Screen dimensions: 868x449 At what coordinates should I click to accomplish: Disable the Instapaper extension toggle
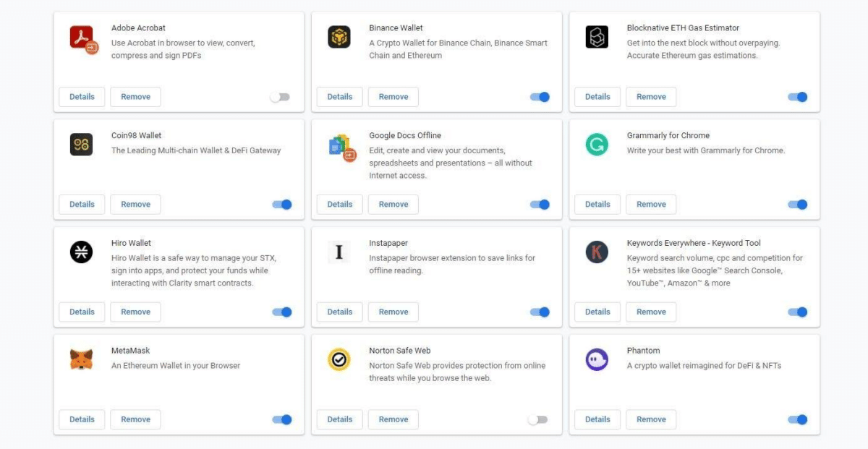[x=540, y=312]
